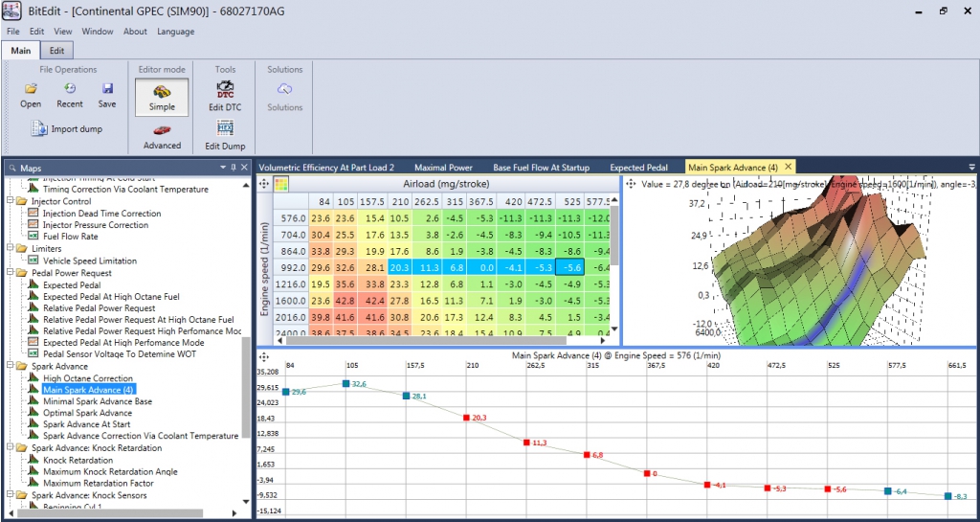
Task: Click the graph point labeled 32,6
Action: [x=345, y=383]
